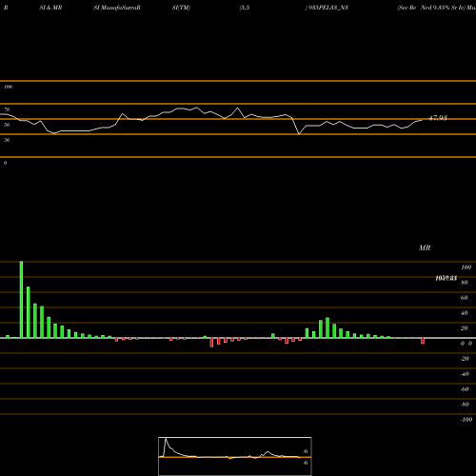The height and width of the screenshot is (476, 476).
Task: Click the MR axis label -20
Action: pos(465,359)
